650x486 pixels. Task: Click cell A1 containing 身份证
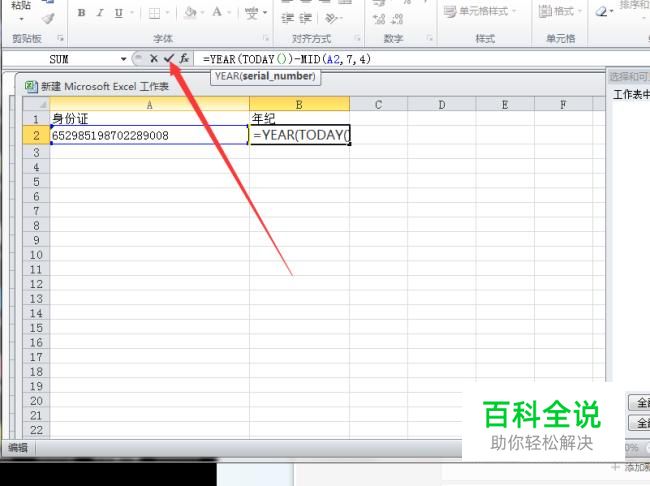149,119
